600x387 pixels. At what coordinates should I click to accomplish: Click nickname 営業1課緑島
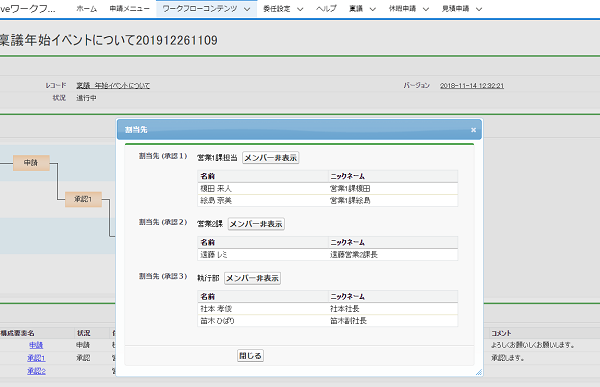[x=350, y=201]
